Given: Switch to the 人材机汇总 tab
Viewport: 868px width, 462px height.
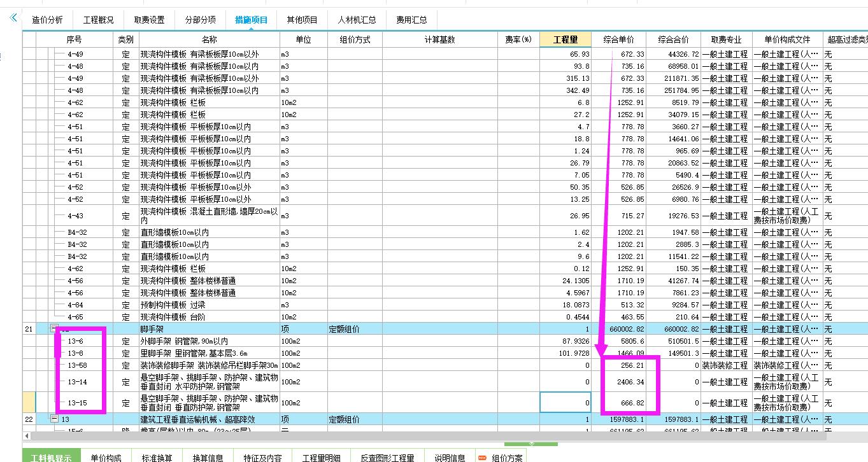Looking at the screenshot, I should [x=357, y=20].
